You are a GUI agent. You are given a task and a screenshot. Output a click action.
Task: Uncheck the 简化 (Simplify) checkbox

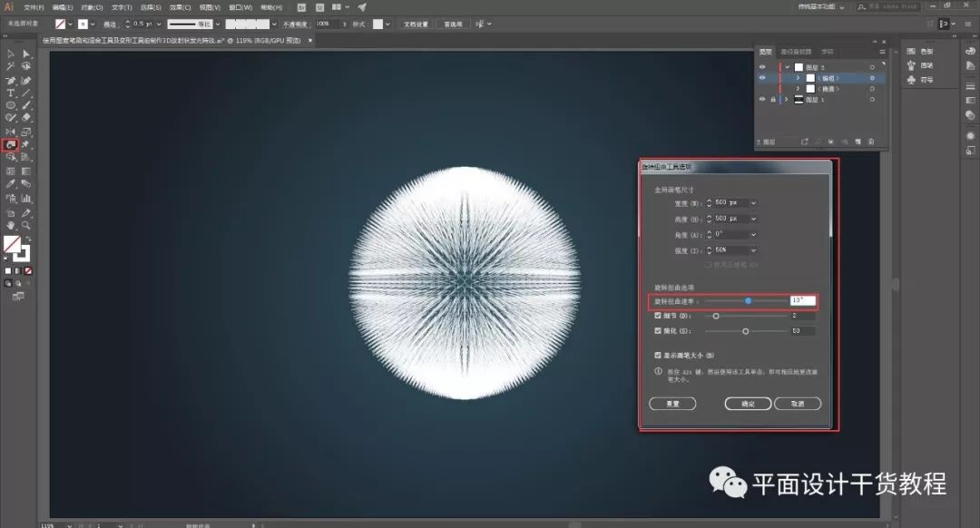pyautogui.click(x=658, y=330)
